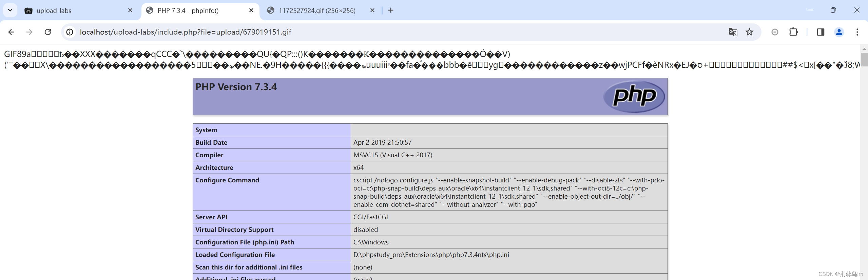Click Configuration File (php.ini) Path label
The width and height of the screenshot is (868, 280).
click(x=245, y=242)
